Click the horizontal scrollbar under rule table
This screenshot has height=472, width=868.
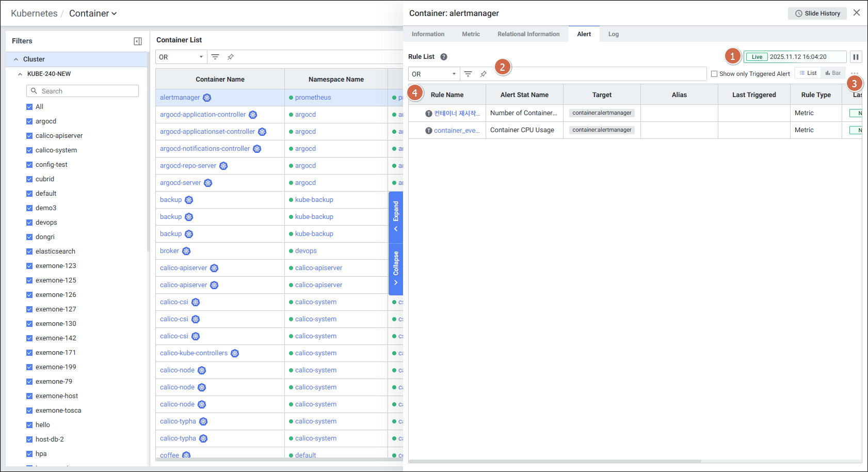[x=555, y=461]
